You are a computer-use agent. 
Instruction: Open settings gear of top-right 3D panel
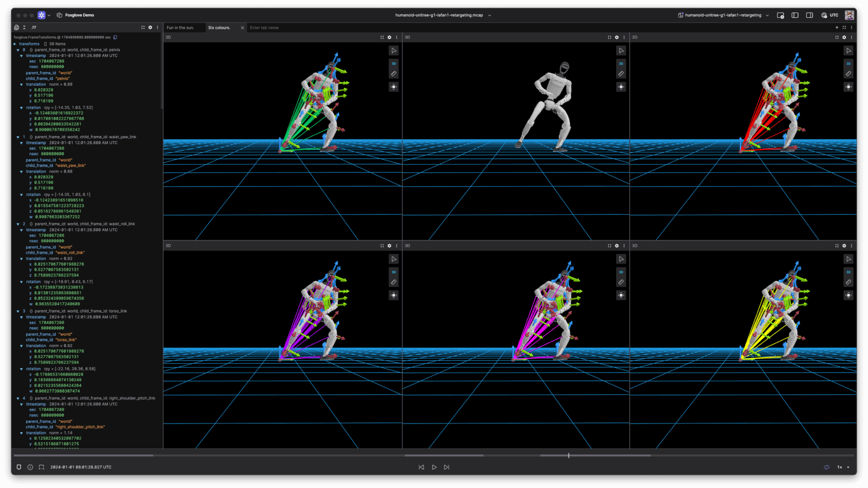[x=844, y=37]
